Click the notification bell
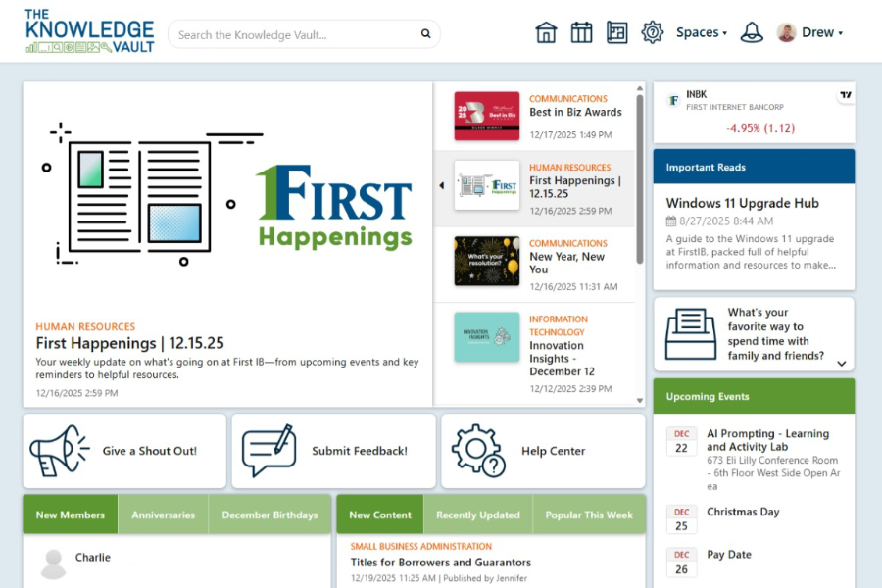Screen dimensions: 882x588 coord(751,31)
